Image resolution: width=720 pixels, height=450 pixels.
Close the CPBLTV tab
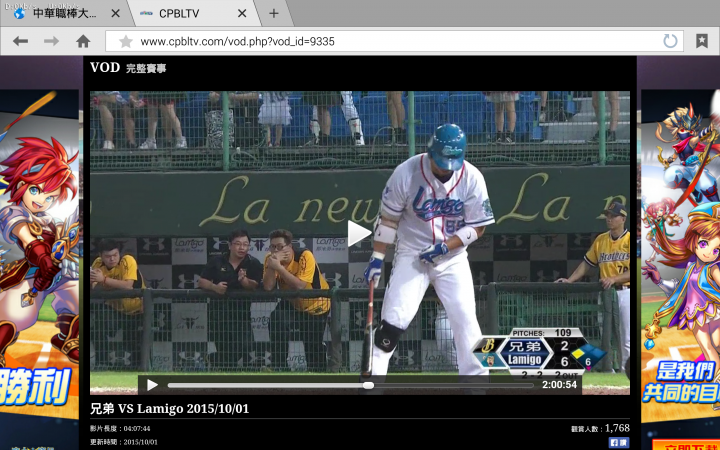pyautogui.click(x=242, y=13)
